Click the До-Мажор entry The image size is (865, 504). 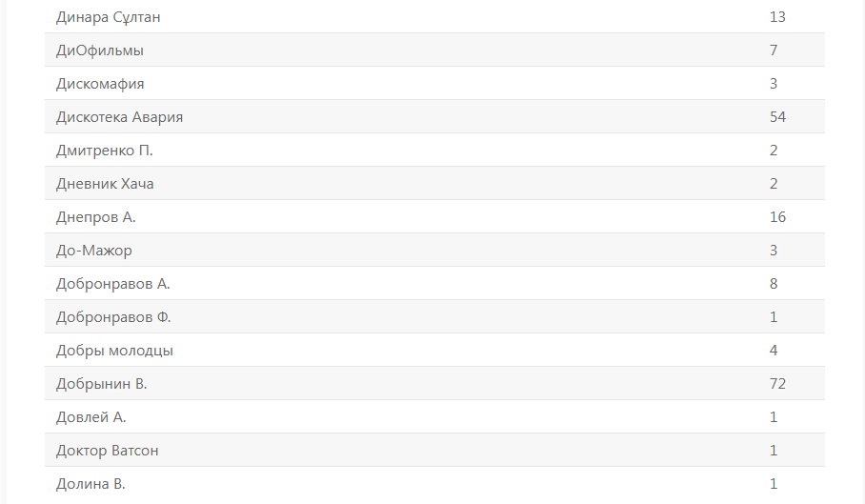click(94, 251)
